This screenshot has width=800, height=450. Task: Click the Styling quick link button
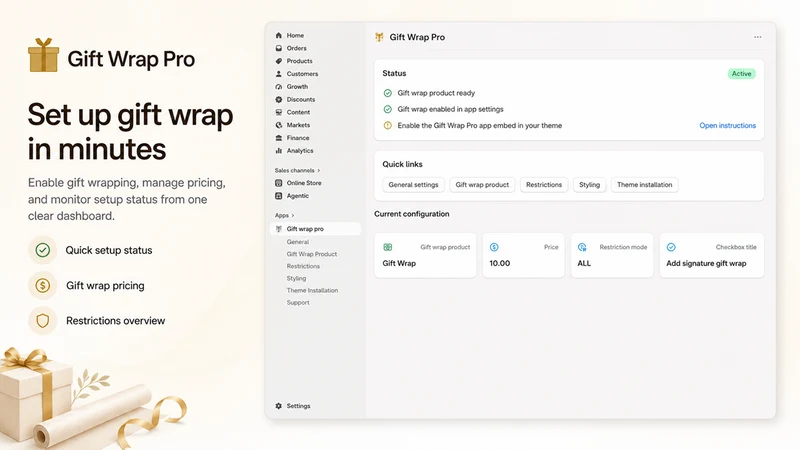(589, 185)
